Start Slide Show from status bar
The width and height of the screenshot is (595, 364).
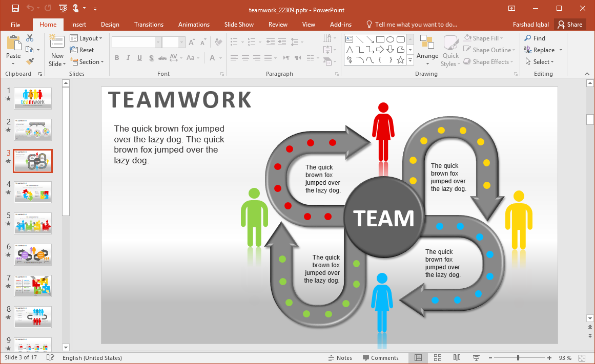point(476,358)
